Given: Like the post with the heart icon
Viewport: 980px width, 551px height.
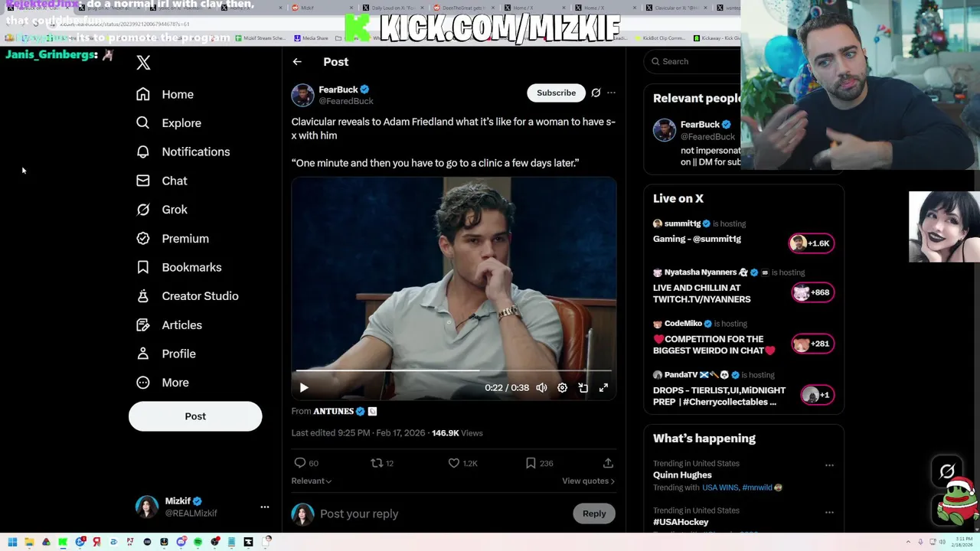Looking at the screenshot, I should 454,463.
